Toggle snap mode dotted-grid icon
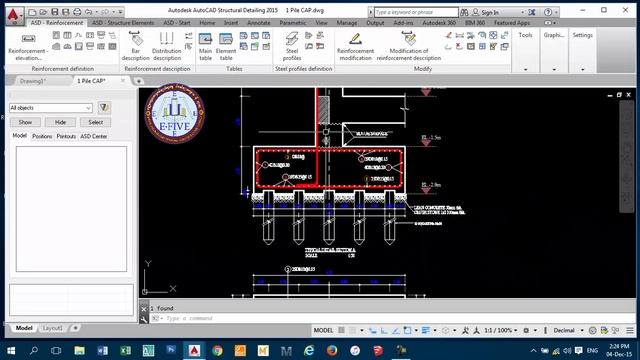This screenshot has width=640, height=360. coord(353,330)
